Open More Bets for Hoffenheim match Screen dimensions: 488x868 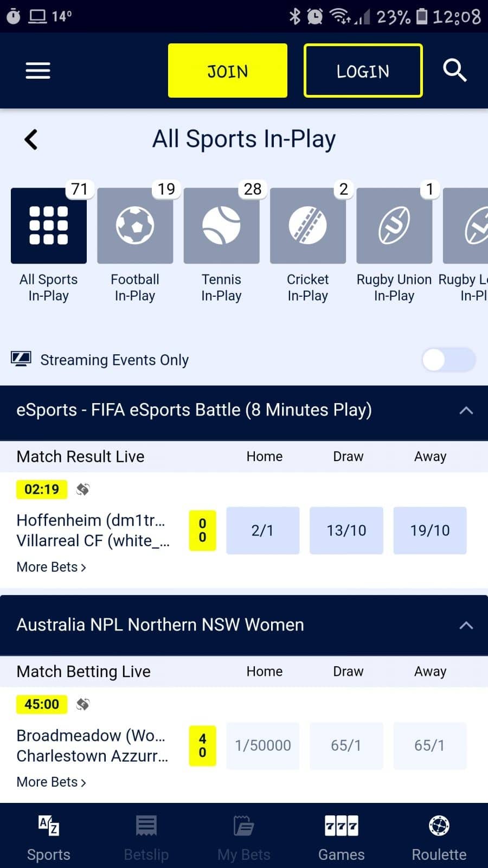[x=52, y=567]
